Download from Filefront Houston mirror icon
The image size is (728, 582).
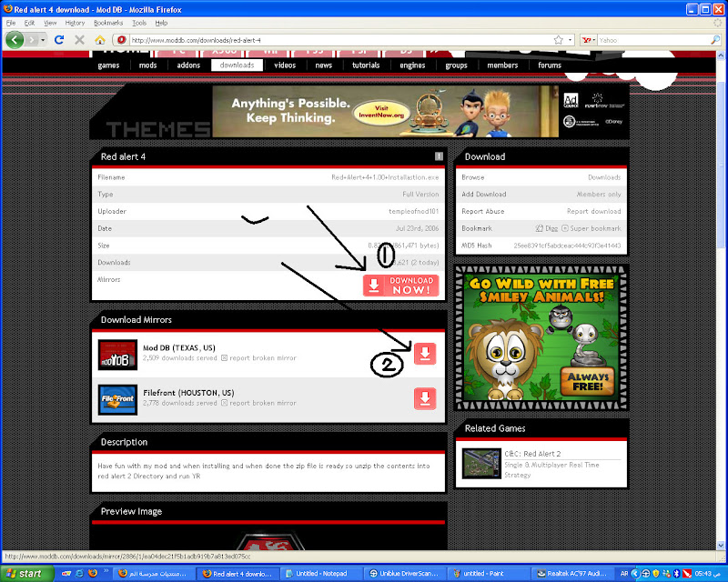coord(425,398)
